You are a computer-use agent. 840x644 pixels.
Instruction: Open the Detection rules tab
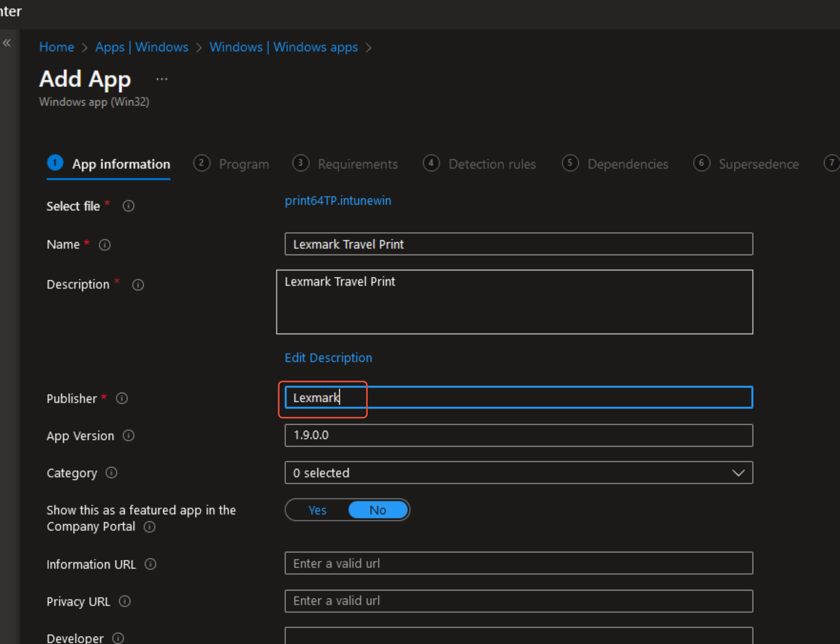click(x=492, y=164)
